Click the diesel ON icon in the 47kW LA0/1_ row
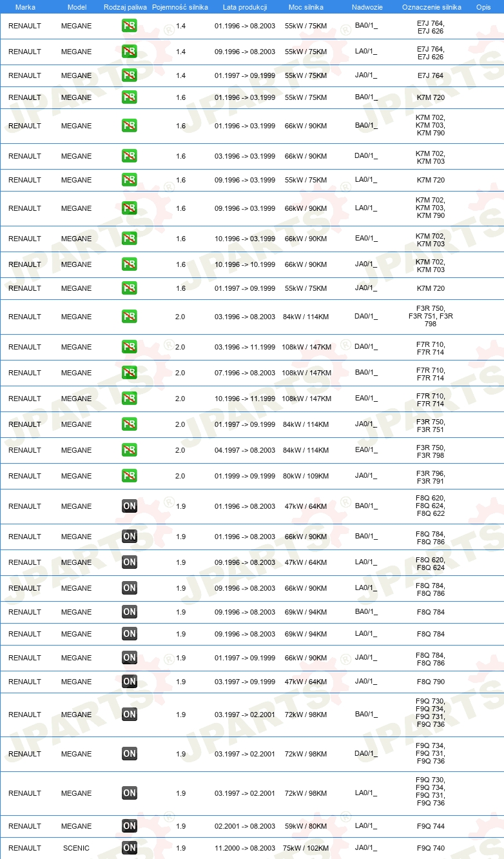This screenshot has width=504, height=859. click(x=129, y=562)
